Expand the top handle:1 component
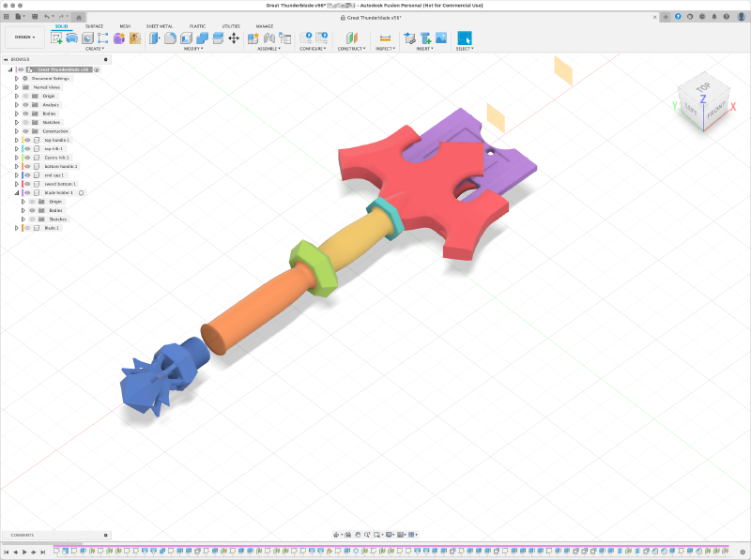The height and width of the screenshot is (560, 751). point(17,141)
